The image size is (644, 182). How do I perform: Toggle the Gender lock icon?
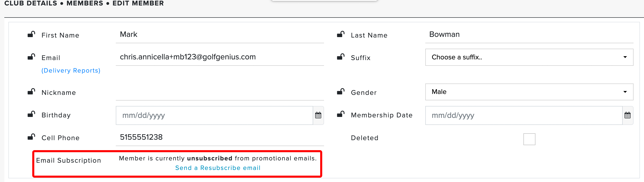coord(340,92)
